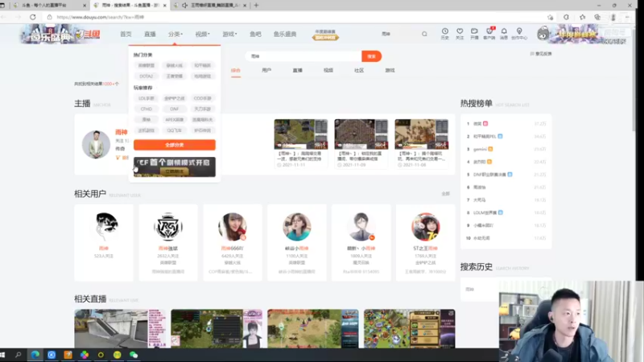
Task: Choose CFHD category tag
Action: pyautogui.click(x=147, y=109)
